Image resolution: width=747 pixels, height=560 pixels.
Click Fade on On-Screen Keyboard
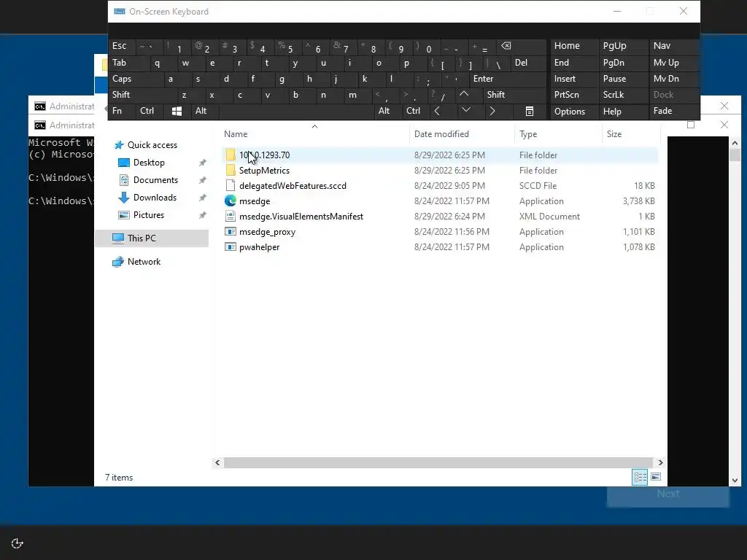(x=674, y=111)
